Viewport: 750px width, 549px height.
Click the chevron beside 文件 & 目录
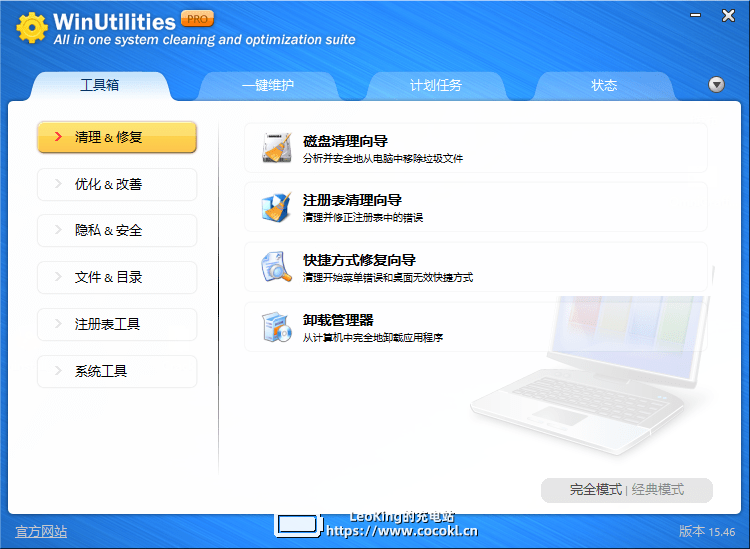[58, 277]
